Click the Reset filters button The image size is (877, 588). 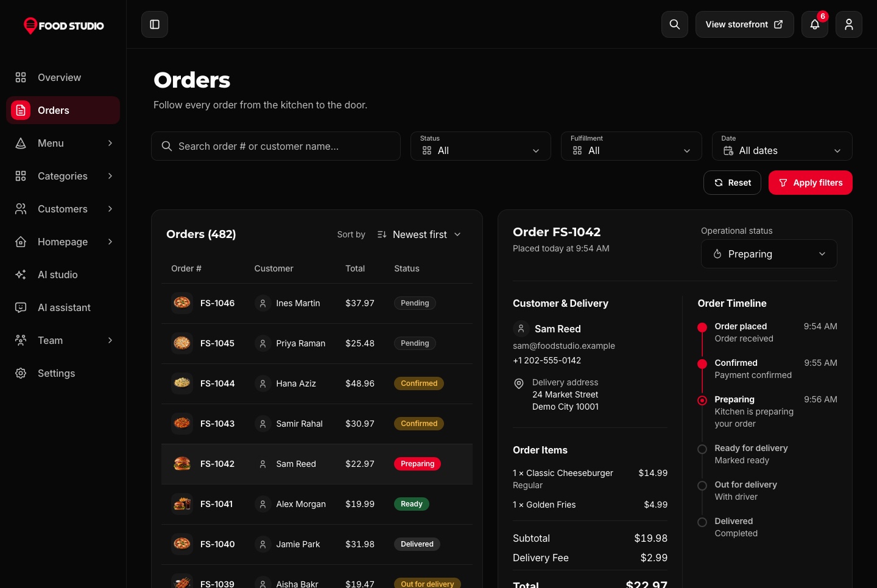(732, 183)
